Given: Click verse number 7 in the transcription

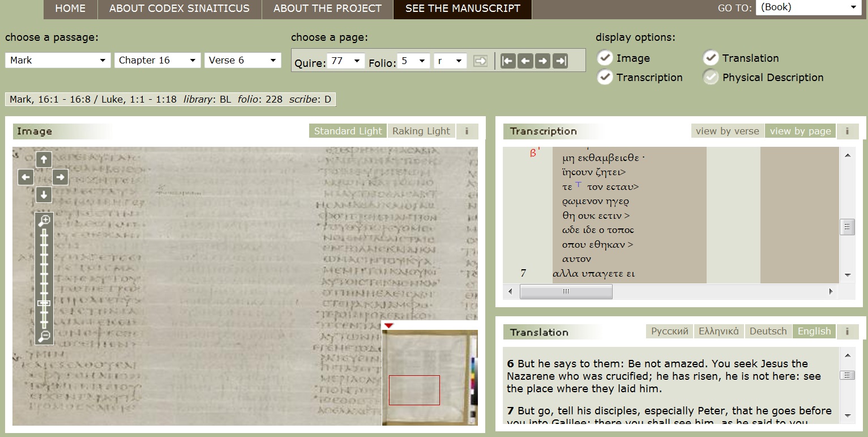Looking at the screenshot, I should pos(523,273).
